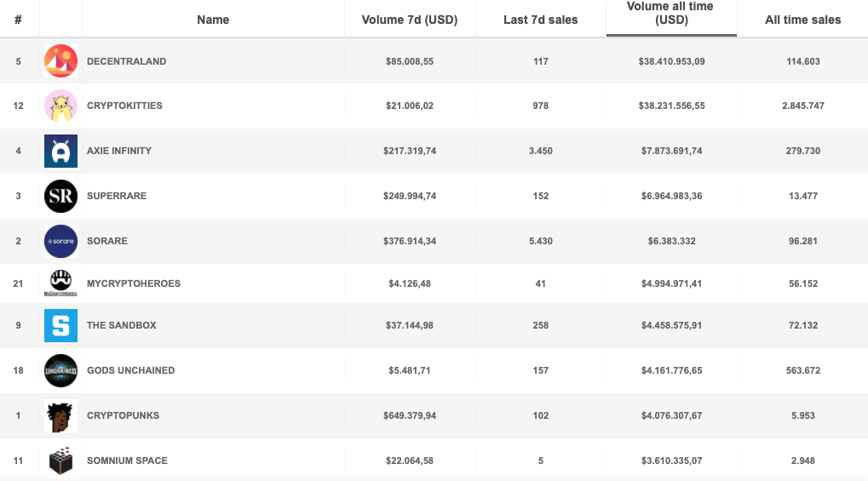Click the Decentraland logo icon
The height and width of the screenshot is (481, 868).
coord(60,61)
